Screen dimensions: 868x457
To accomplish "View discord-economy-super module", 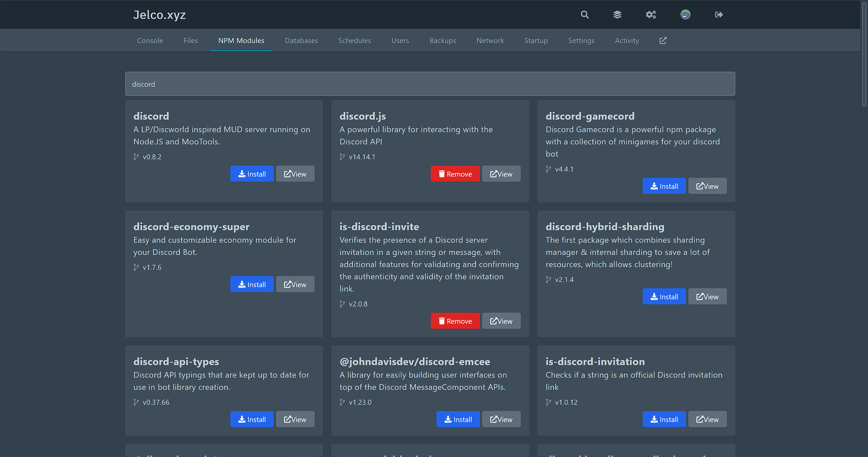I will point(295,284).
